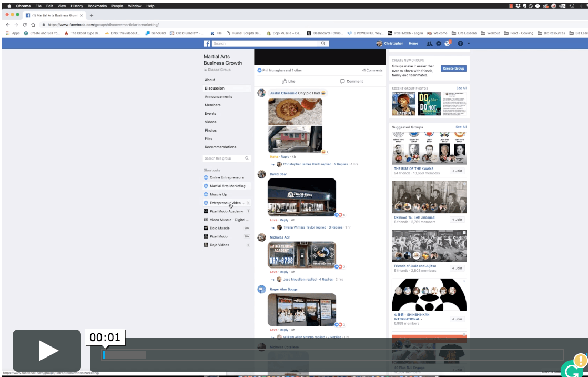This screenshot has width=588, height=377.
Task: Open the Notifications globe icon
Action: pos(447,44)
